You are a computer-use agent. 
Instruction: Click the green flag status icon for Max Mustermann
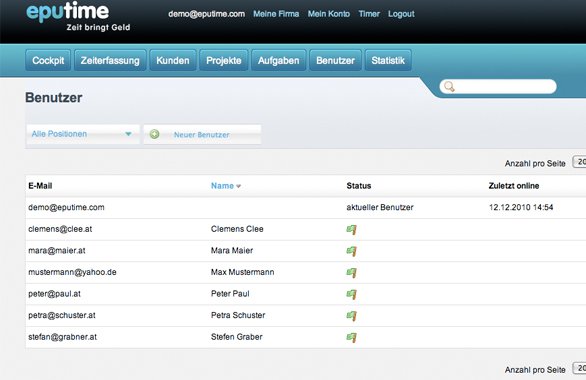click(351, 273)
